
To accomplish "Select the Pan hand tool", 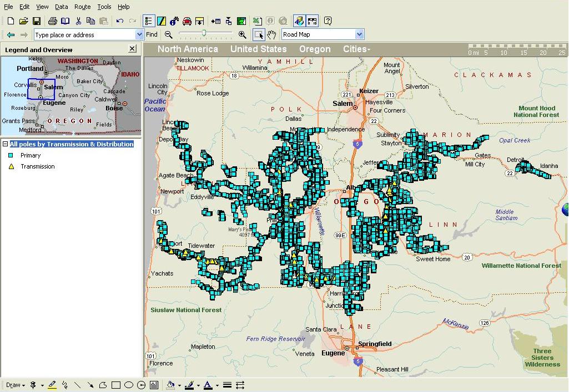I will tap(272, 34).
